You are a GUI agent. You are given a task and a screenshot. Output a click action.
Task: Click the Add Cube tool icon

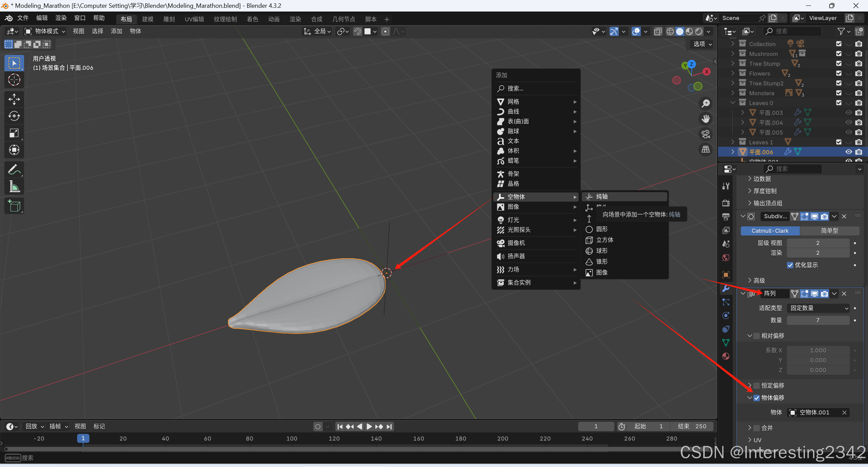14,206
